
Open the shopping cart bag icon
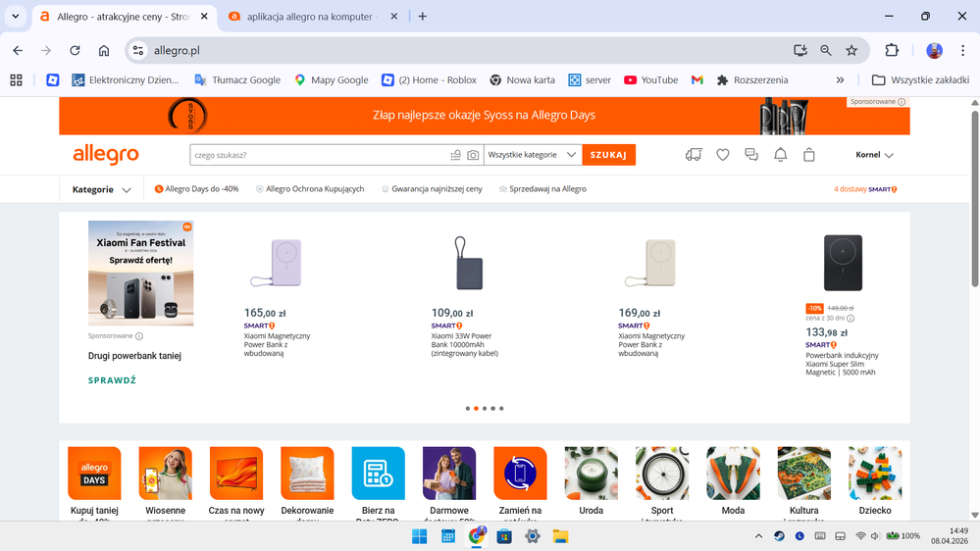pyautogui.click(x=808, y=155)
